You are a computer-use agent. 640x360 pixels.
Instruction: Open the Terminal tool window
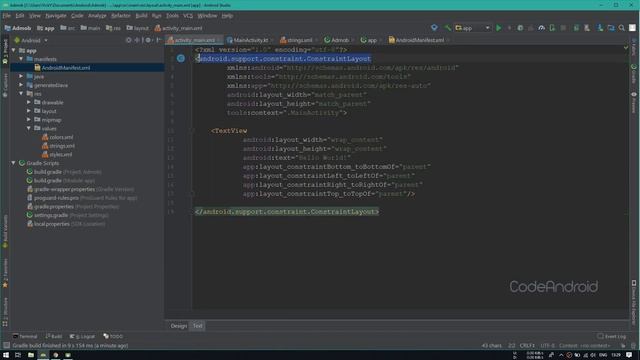pos(25,336)
